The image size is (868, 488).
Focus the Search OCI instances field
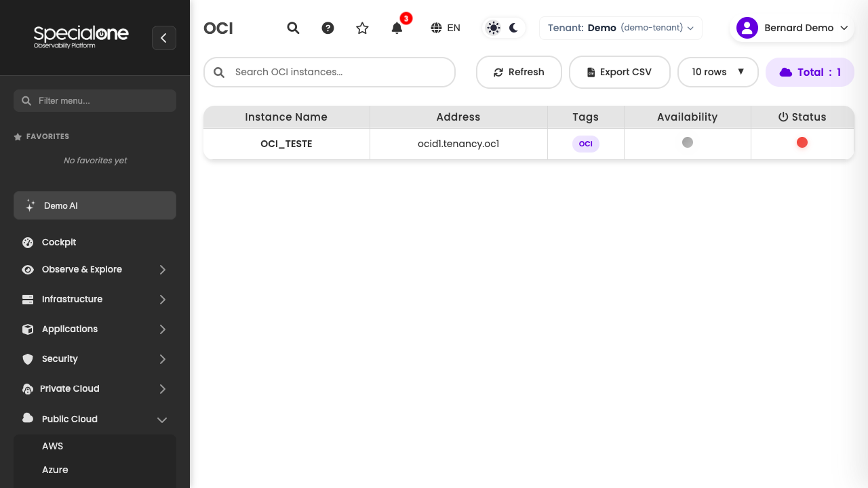click(330, 72)
